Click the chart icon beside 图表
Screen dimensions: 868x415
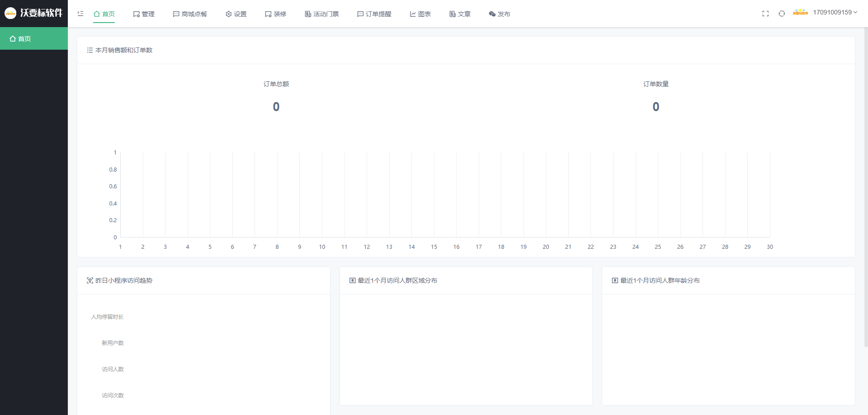click(413, 14)
